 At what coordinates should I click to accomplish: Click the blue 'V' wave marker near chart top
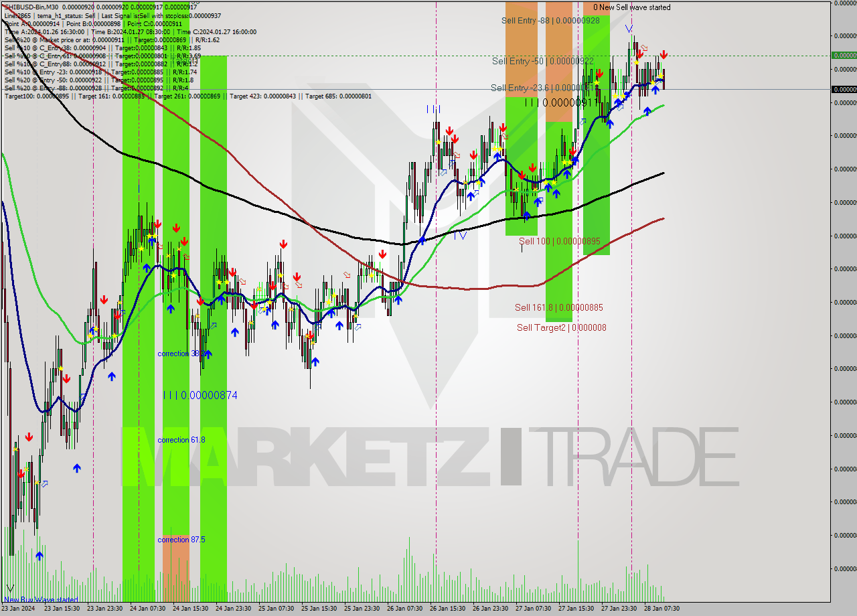(629, 29)
